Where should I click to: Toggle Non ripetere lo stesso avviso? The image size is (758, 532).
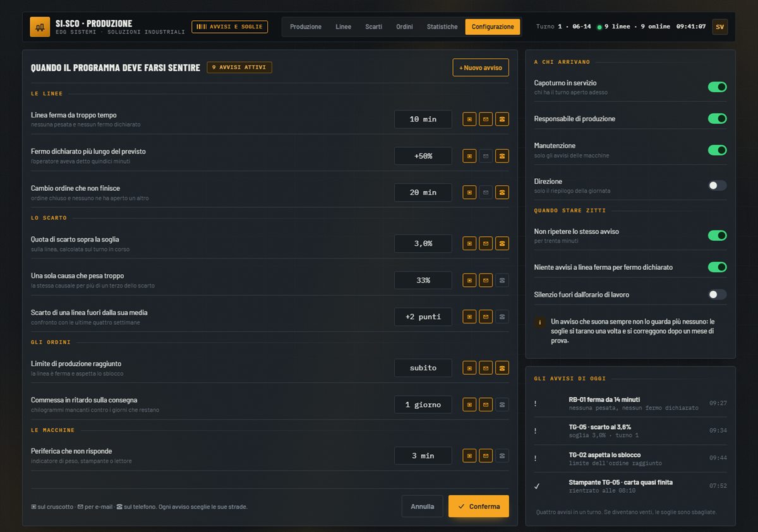click(717, 235)
